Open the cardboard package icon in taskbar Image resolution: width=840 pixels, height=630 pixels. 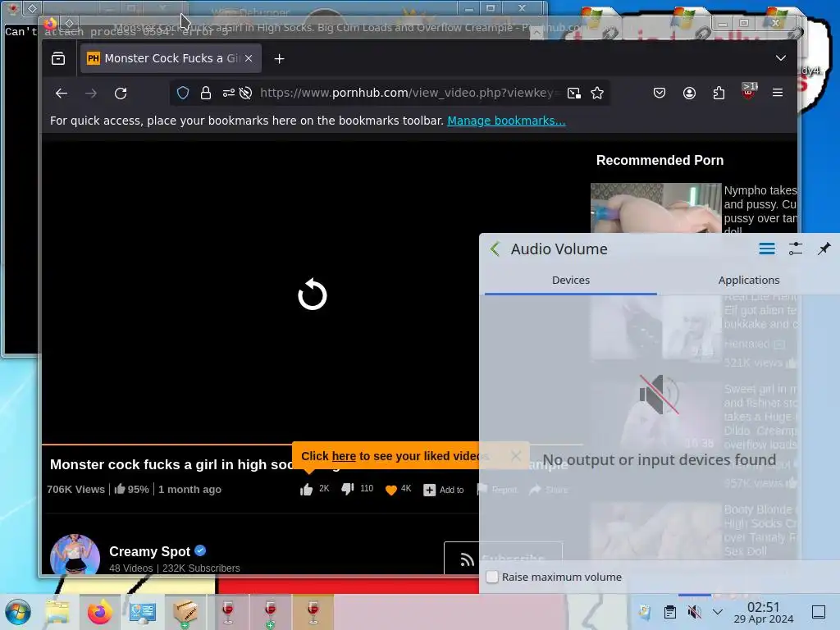tap(185, 612)
